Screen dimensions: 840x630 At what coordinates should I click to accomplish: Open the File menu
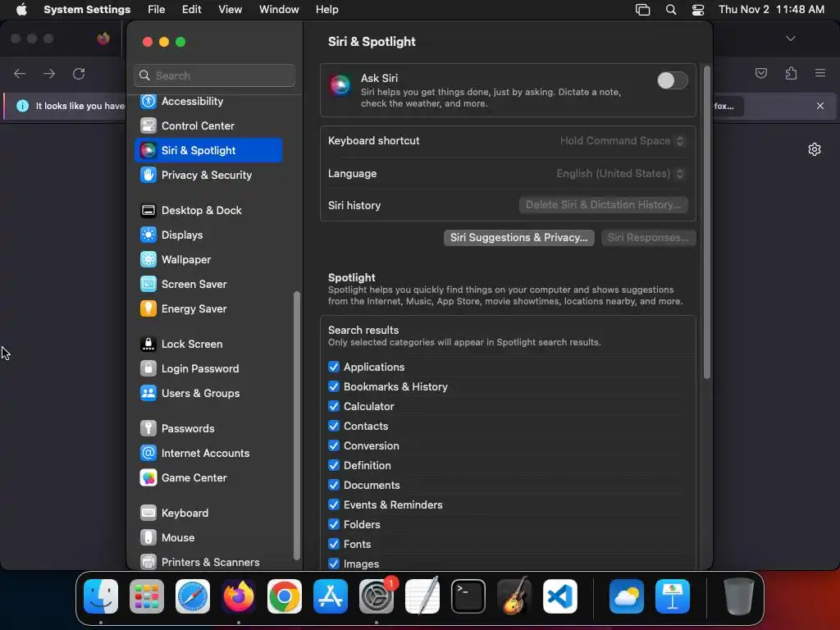pyautogui.click(x=157, y=10)
